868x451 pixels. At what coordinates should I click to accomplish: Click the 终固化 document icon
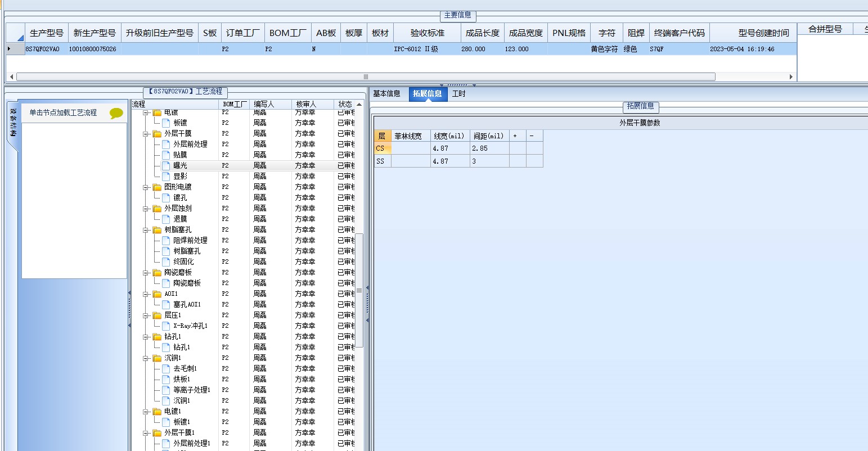click(166, 261)
